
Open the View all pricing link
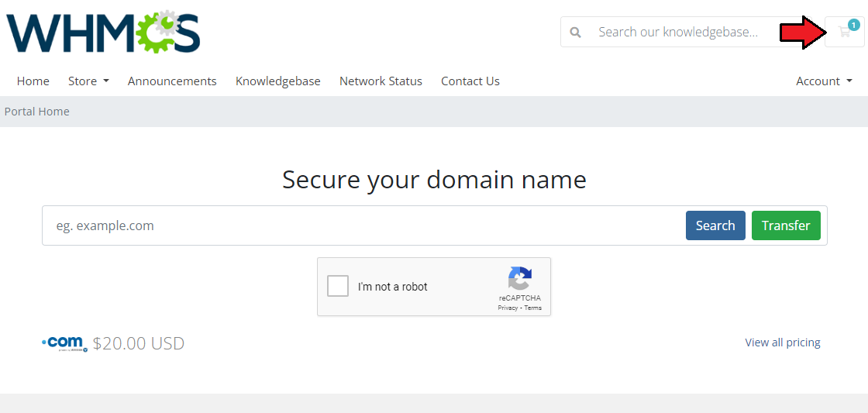pos(783,342)
